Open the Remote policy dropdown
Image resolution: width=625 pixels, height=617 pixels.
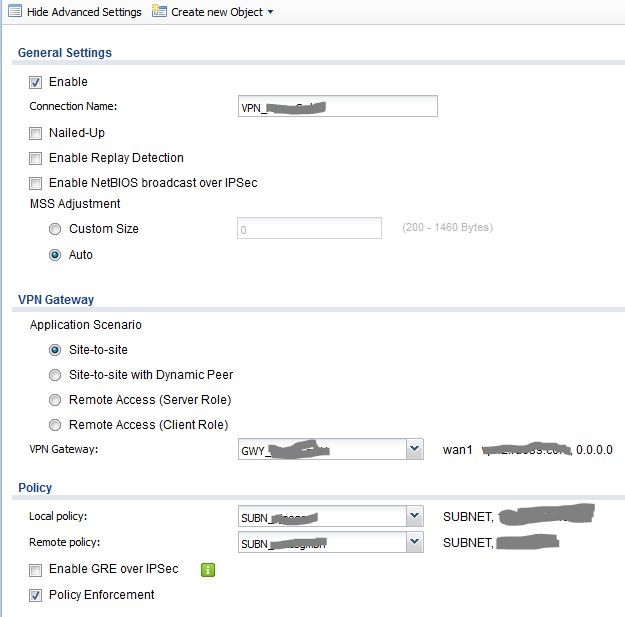pyautogui.click(x=415, y=542)
